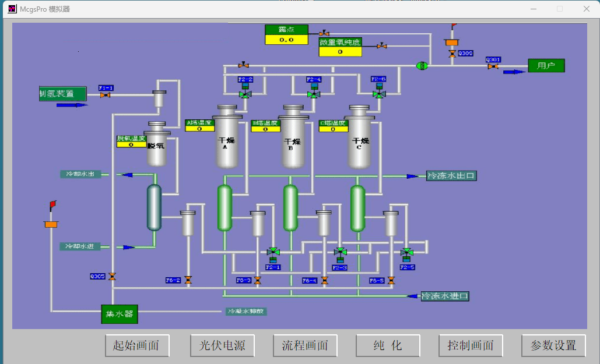The height and width of the screenshot is (364, 600).
Task: Click the Q301 valve before 用户
Action: click(x=493, y=66)
